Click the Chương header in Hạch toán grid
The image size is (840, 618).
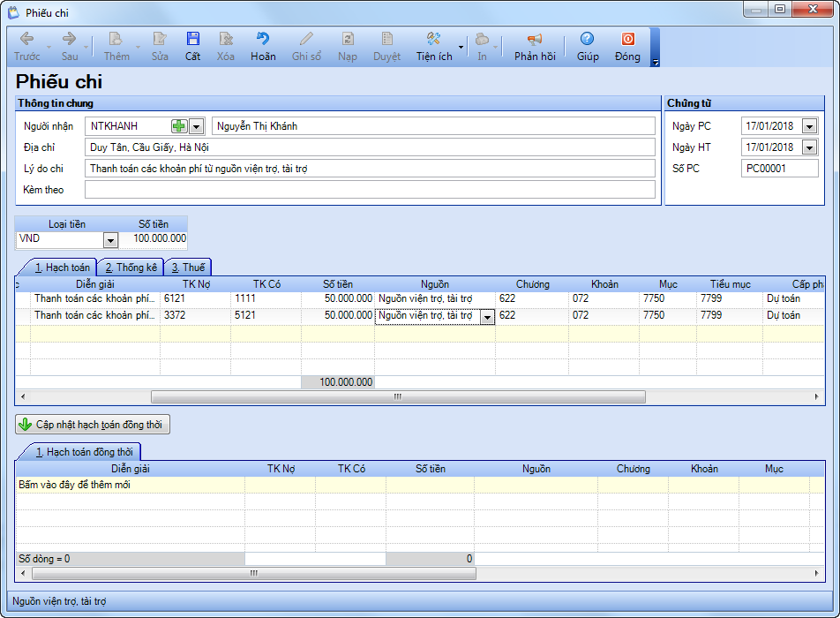(x=532, y=284)
